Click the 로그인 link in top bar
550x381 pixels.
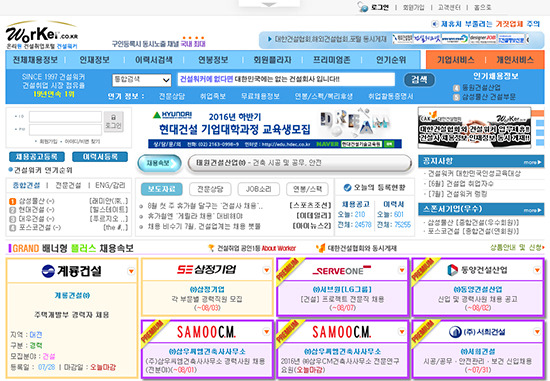380,7
